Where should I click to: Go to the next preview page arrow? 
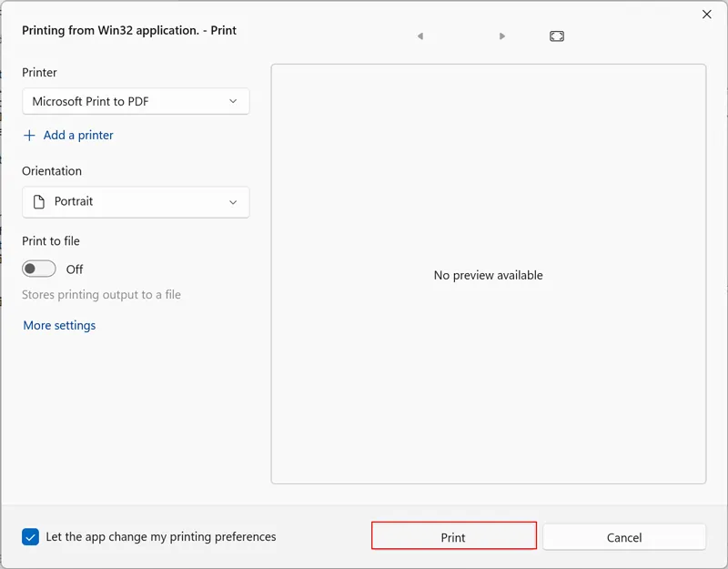502,36
